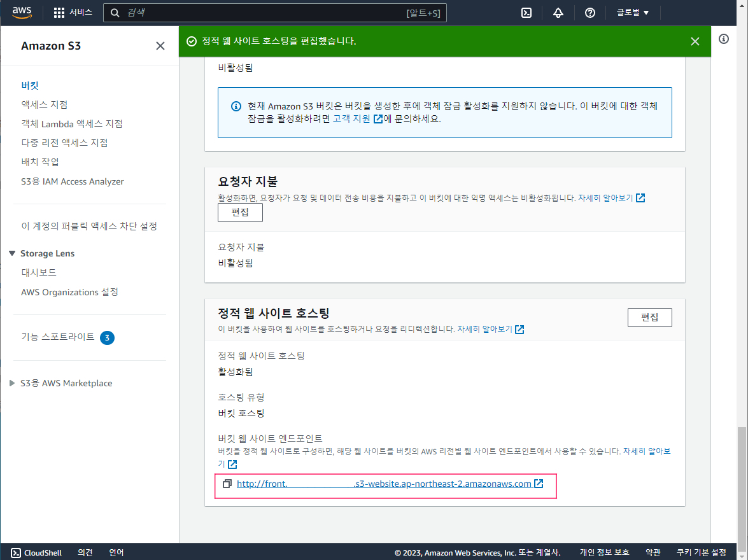The image size is (748, 560).
Task: Select 버킷 in the sidebar
Action: 29,85
